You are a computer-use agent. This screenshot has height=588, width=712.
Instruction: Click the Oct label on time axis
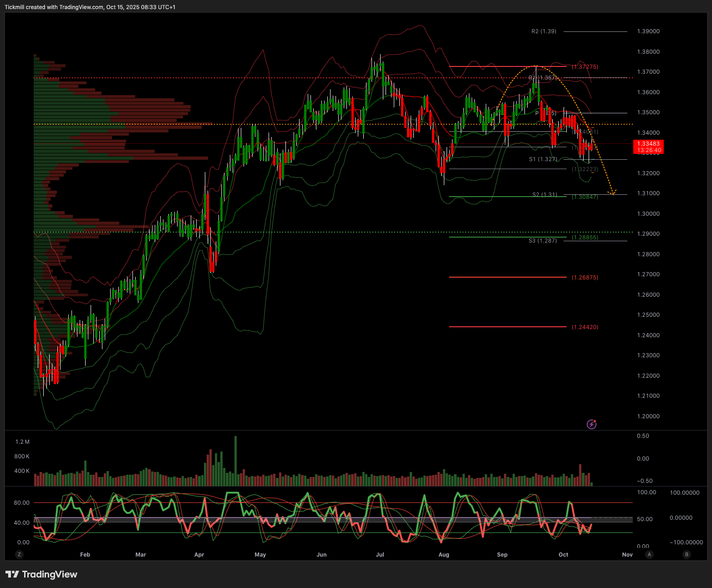pyautogui.click(x=563, y=554)
